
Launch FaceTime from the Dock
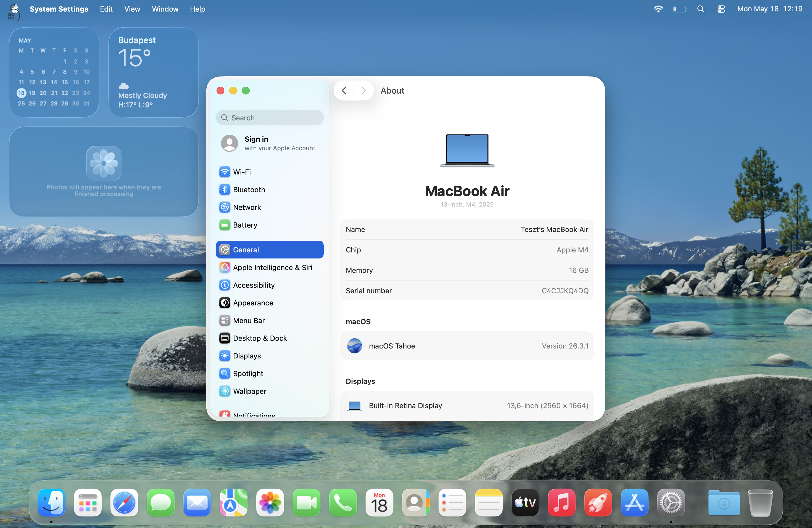(307, 503)
